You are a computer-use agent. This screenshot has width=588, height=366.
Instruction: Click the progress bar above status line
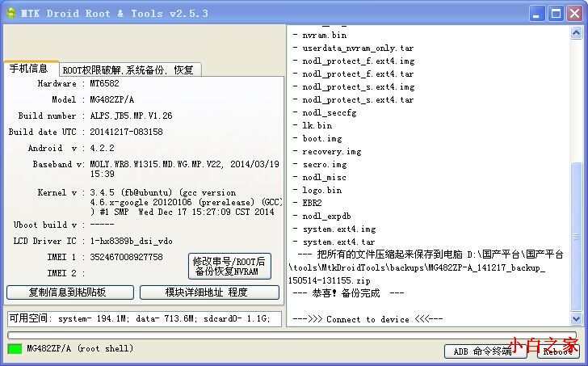point(292,334)
